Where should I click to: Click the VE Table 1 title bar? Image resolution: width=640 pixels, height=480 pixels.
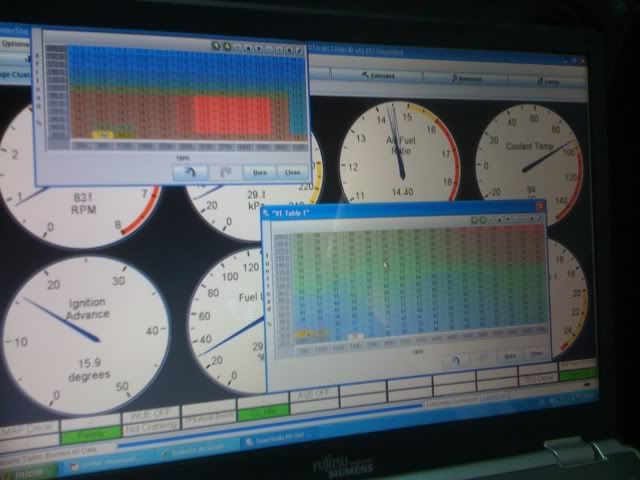(403, 208)
